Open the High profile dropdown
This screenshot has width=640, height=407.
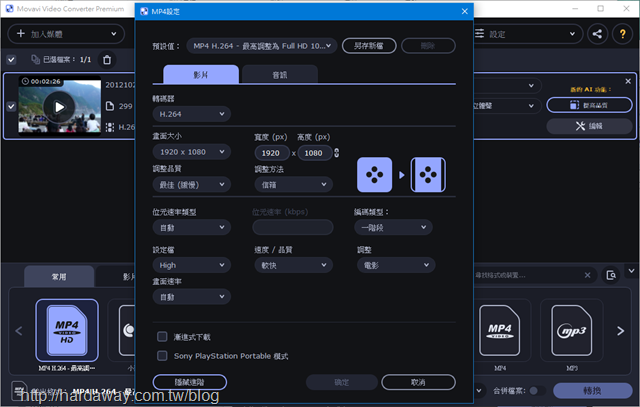pos(191,265)
